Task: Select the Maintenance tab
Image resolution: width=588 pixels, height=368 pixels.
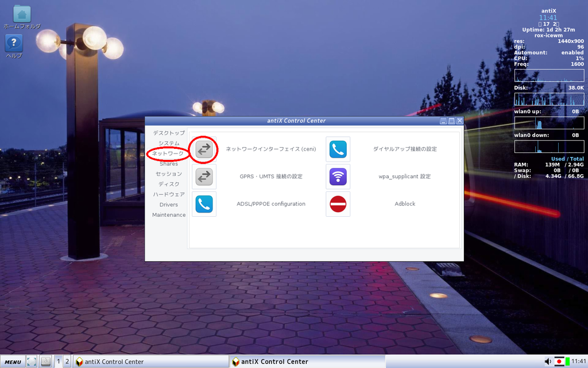Action: pos(169,215)
